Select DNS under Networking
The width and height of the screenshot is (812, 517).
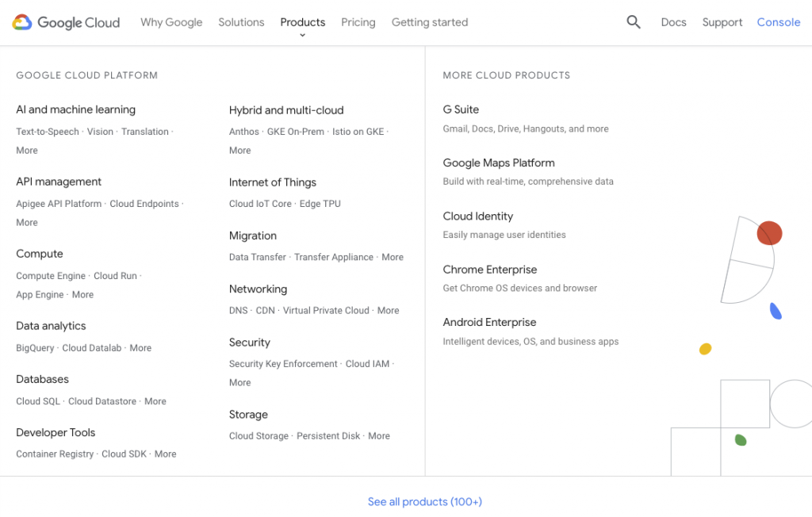coord(238,310)
